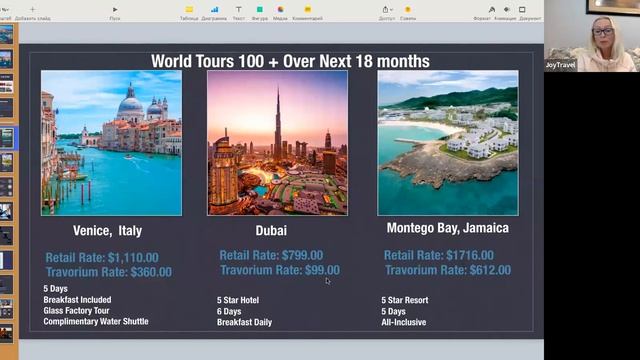Click the 'Dubai' caption
The height and width of the screenshot is (360, 640).
(271, 230)
